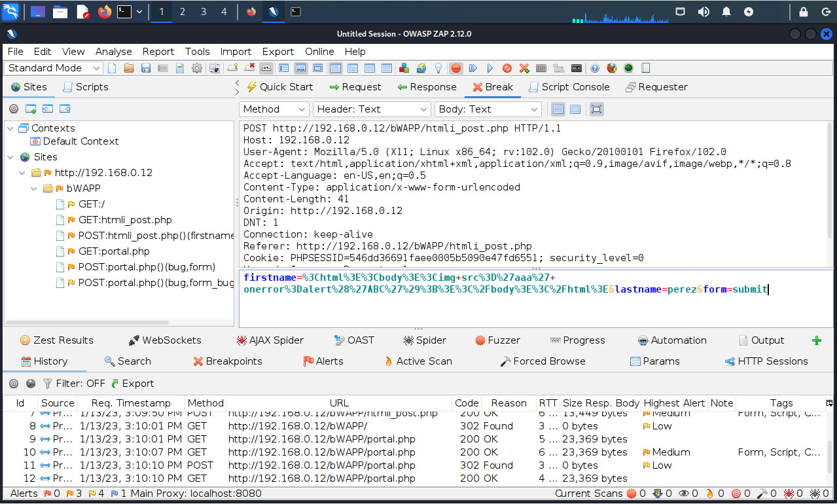The height and width of the screenshot is (504, 837).
Task: Click the Drop request bin icon
Action: point(507,68)
